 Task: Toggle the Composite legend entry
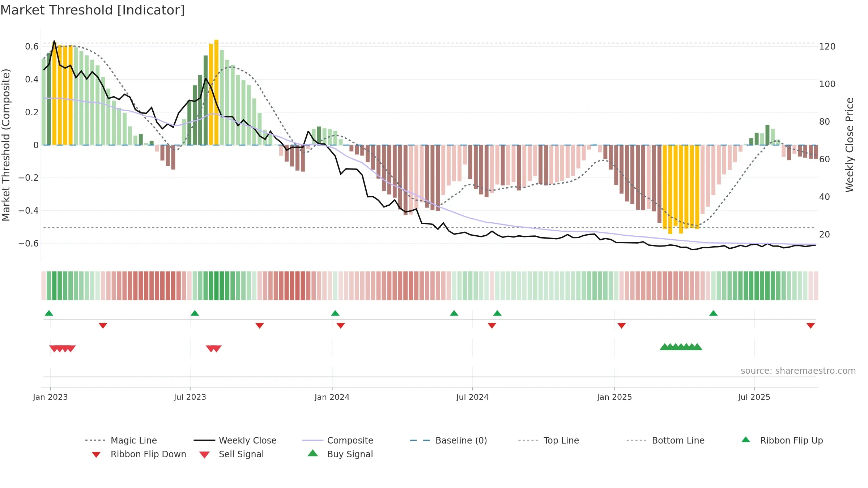coord(337,440)
